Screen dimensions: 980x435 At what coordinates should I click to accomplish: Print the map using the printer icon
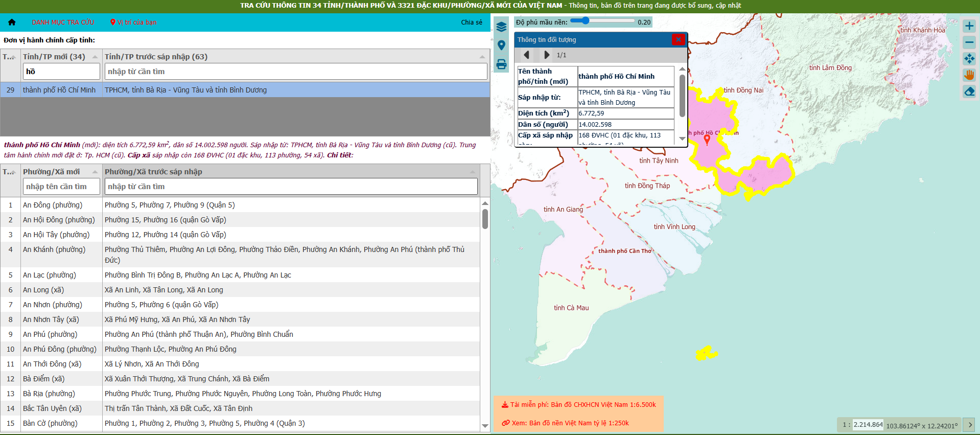[501, 64]
